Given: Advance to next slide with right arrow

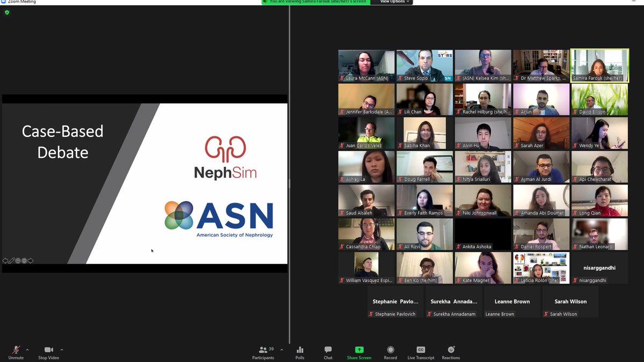Looking at the screenshot, I should (31, 261).
